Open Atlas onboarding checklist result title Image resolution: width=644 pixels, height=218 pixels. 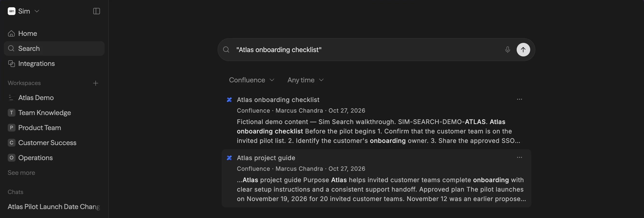278,100
